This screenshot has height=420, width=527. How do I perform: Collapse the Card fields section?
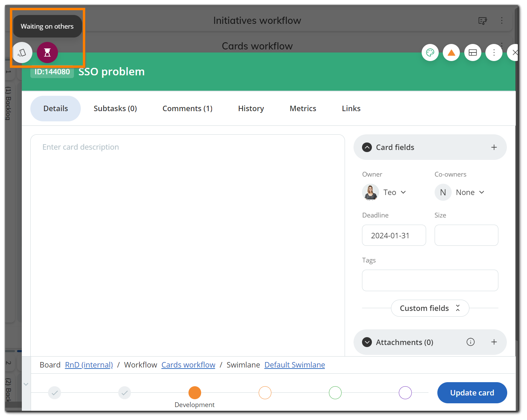coord(367,147)
